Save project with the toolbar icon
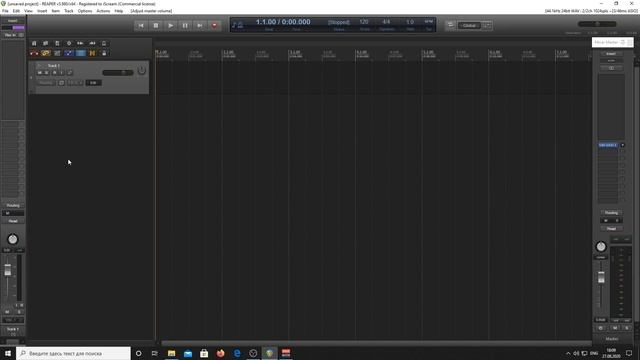This screenshot has width=640, height=360. pos(57,43)
